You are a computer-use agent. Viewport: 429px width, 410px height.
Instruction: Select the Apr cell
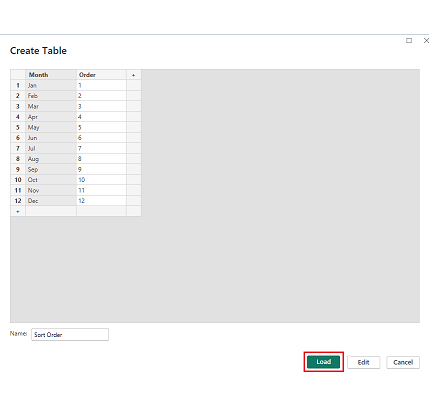click(x=51, y=117)
